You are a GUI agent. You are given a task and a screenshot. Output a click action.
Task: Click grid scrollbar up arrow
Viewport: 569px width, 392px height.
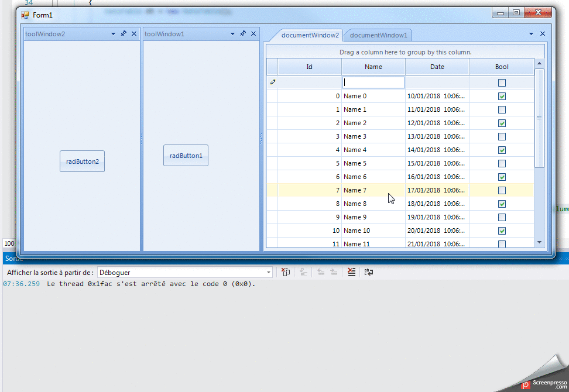[x=539, y=63]
